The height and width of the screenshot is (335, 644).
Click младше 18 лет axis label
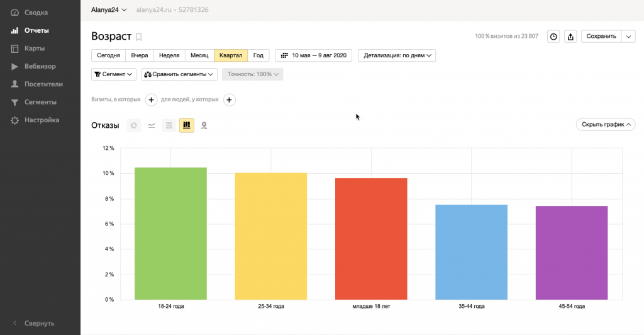point(371,306)
